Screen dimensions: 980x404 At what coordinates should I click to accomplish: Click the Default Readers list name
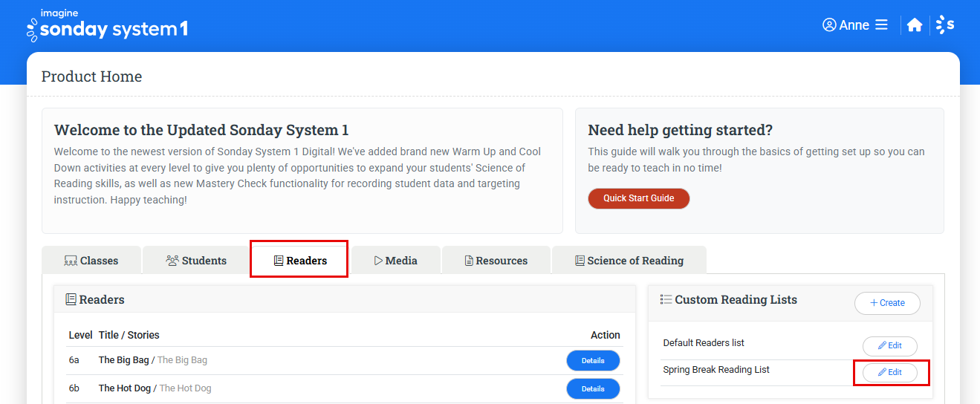tap(704, 343)
